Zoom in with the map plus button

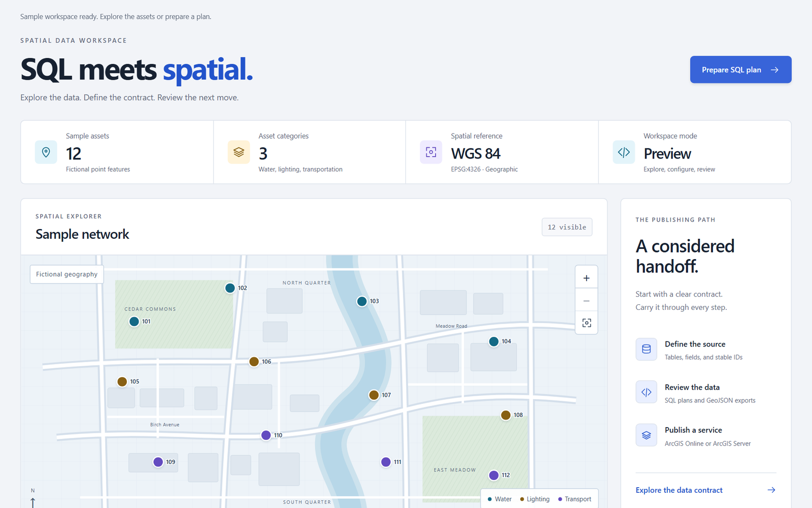(x=587, y=278)
